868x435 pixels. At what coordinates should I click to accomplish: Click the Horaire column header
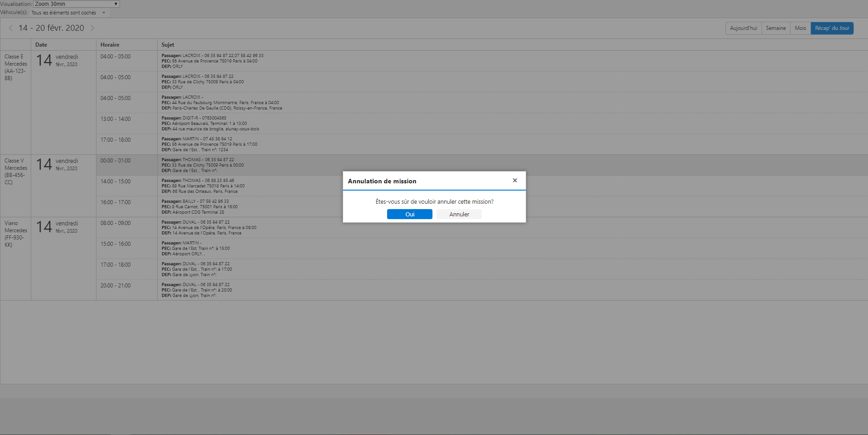110,45
